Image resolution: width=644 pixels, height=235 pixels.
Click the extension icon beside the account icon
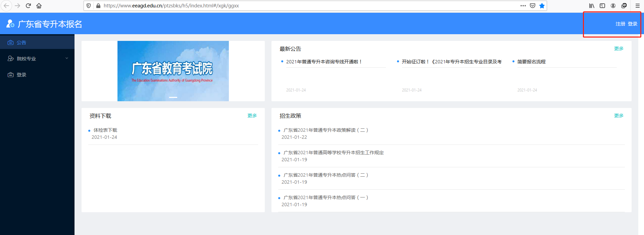pos(624,6)
